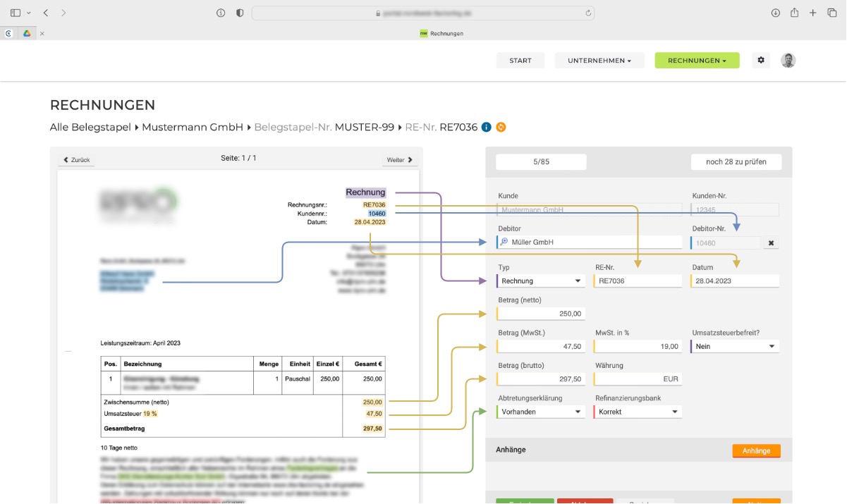Click the shield icon left of the address bar
The height and width of the screenshot is (504, 847).
tap(240, 12)
